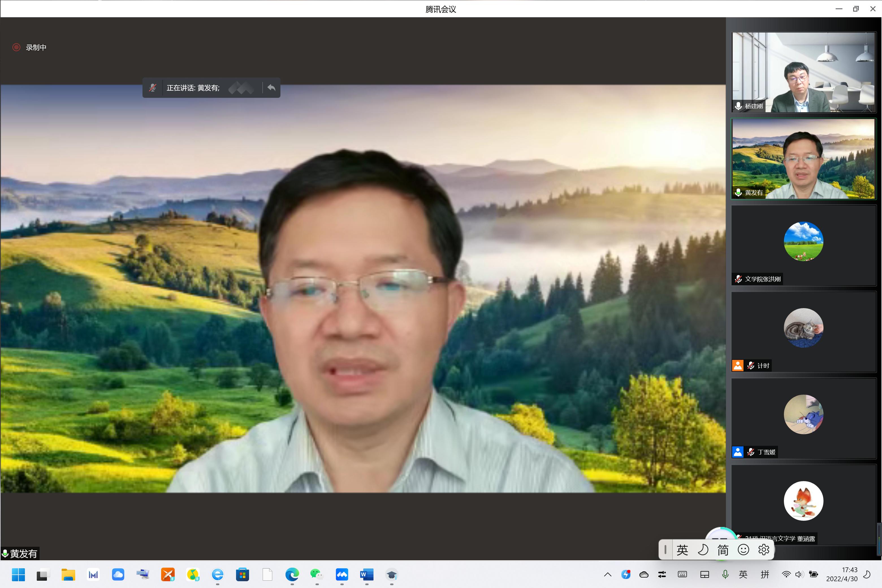Open Microsoft Word from the taskbar
Screen dimensions: 882x588
pos(366,574)
